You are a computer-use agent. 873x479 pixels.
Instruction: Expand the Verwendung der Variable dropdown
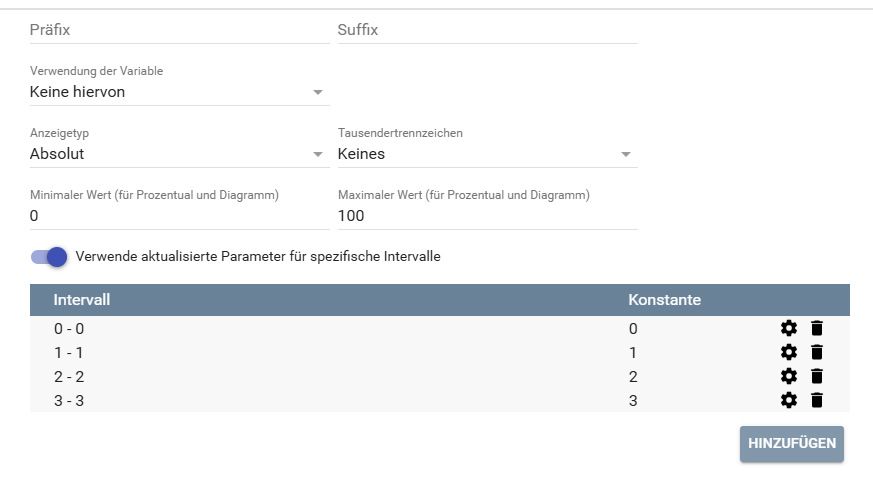point(179,93)
